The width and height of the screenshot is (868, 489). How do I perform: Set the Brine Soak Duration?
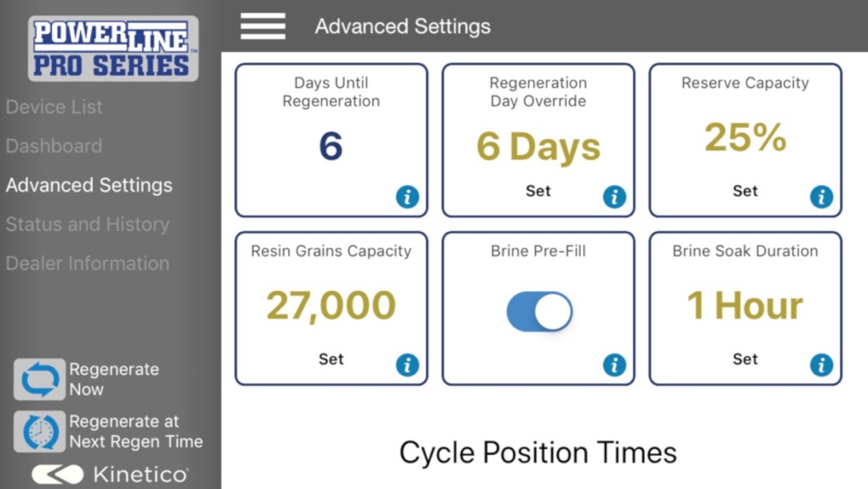click(x=745, y=360)
